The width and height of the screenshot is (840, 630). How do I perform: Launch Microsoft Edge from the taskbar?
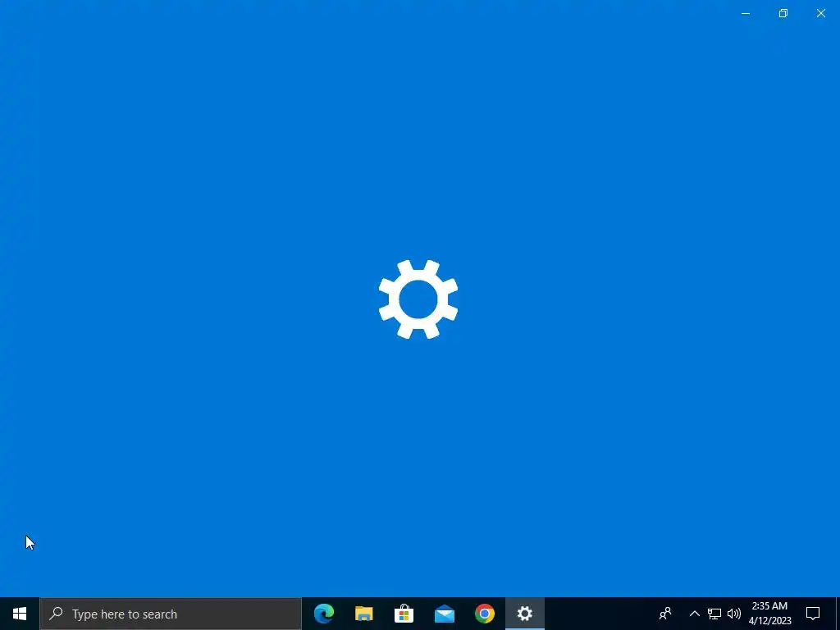point(323,614)
